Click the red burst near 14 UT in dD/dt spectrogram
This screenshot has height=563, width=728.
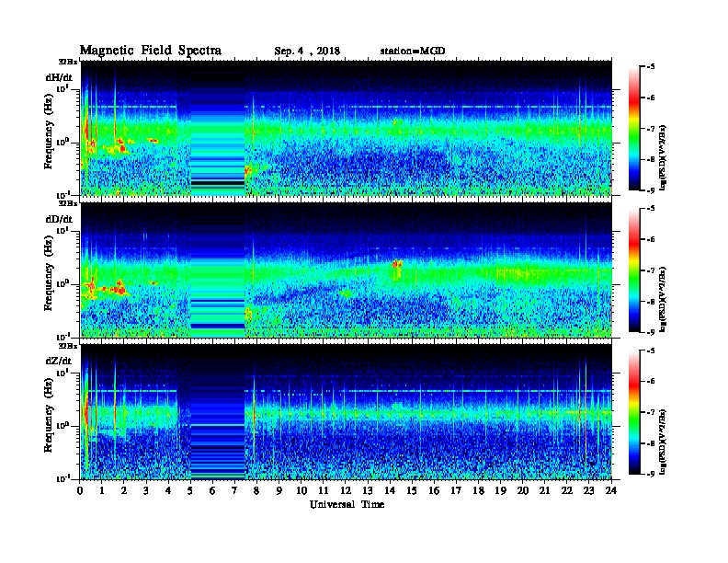tap(396, 264)
